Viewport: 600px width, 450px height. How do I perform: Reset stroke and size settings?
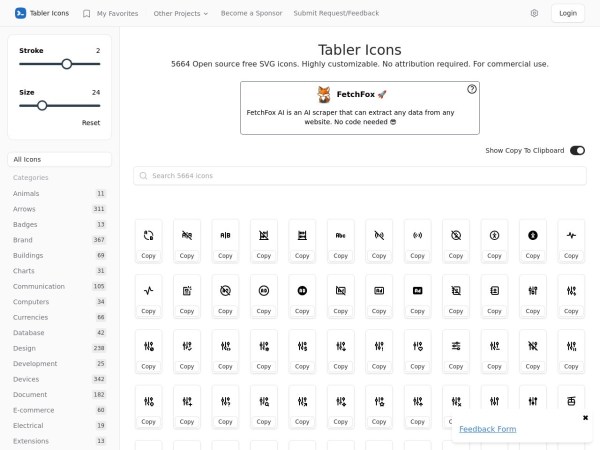91,122
